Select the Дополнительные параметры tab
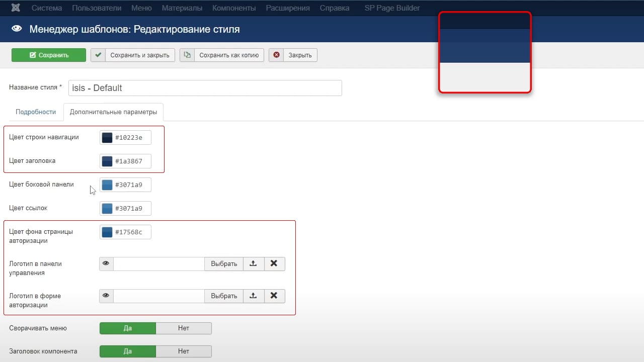 114,112
